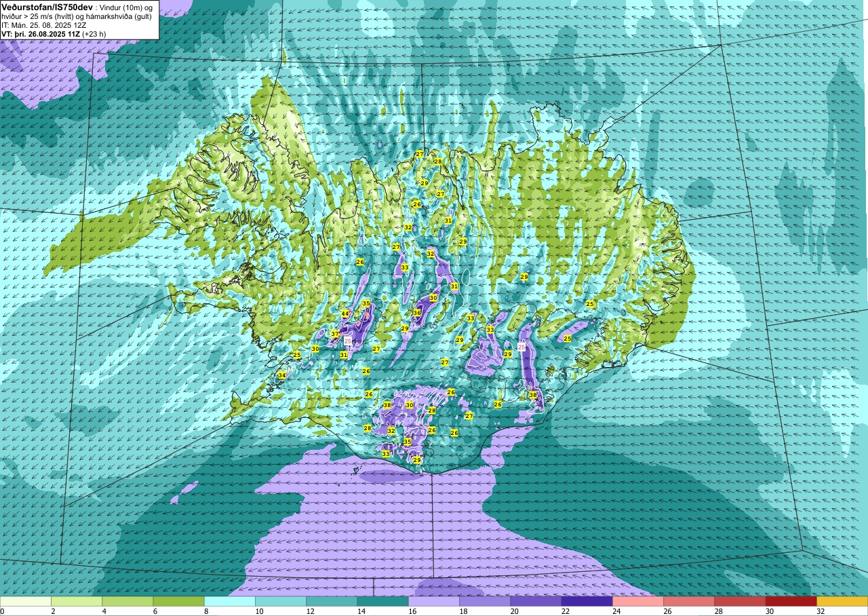Select the 'VT: þri. 26.08.2025 11Z' valid time
868x616 pixels.
tap(40, 33)
